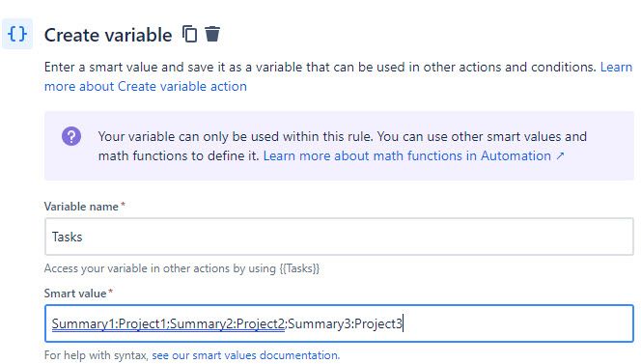
Task: Click the Create variable heading
Action: (x=108, y=35)
